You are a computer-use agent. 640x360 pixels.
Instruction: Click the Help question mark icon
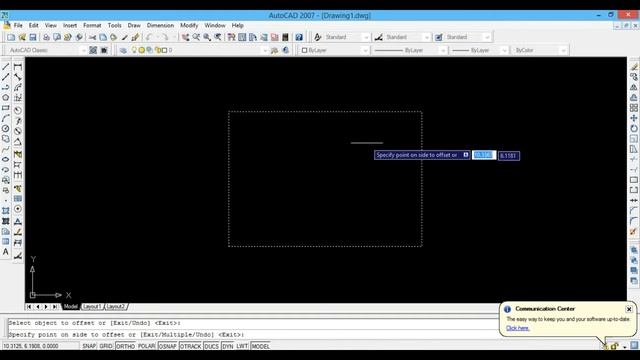point(299,37)
